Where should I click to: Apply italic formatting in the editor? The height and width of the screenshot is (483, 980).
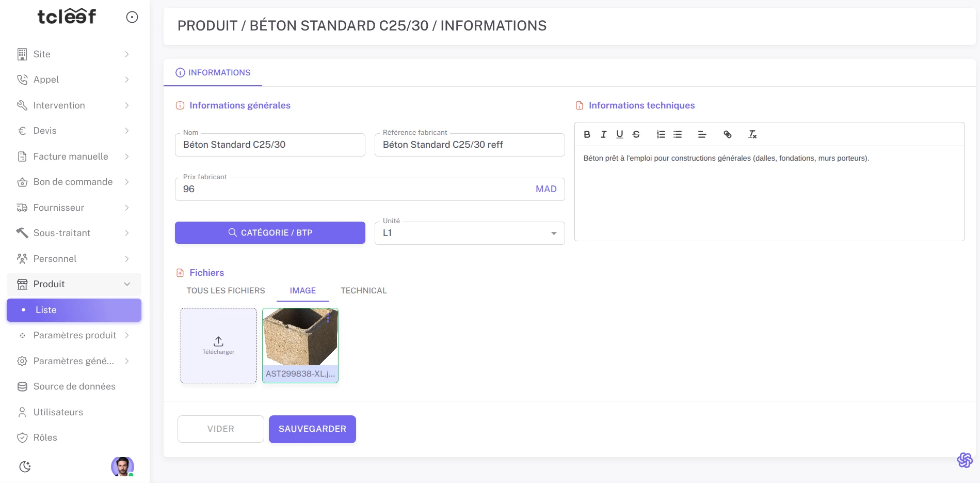(x=603, y=134)
